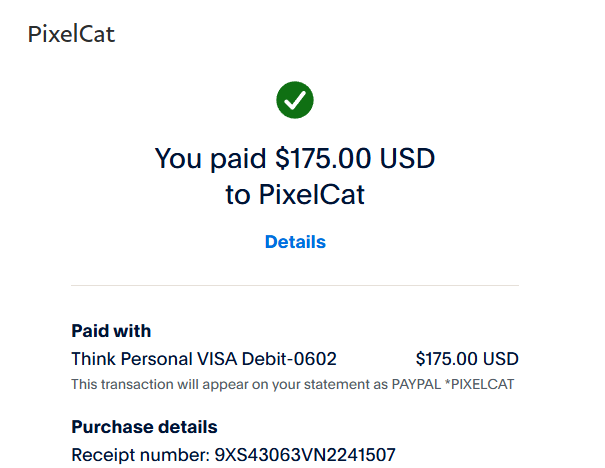Click the PixelCat merchant name at top
This screenshot has height=468, width=605.
pos(71,34)
